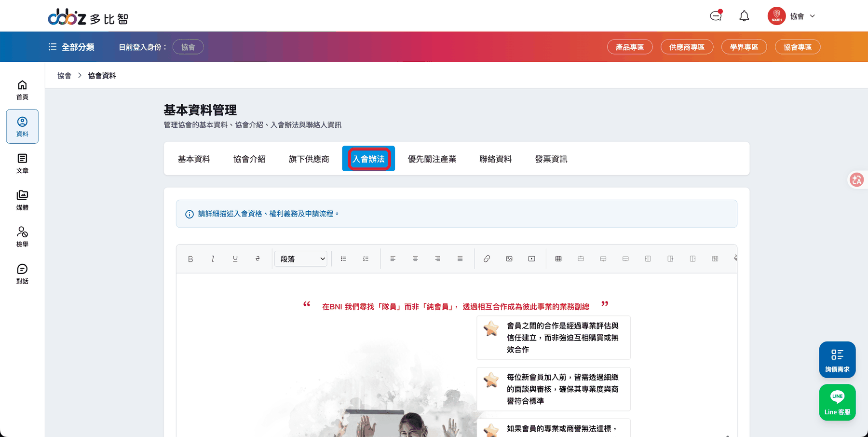The height and width of the screenshot is (437, 868).
Task: Open the chat messages icon
Action: click(716, 16)
